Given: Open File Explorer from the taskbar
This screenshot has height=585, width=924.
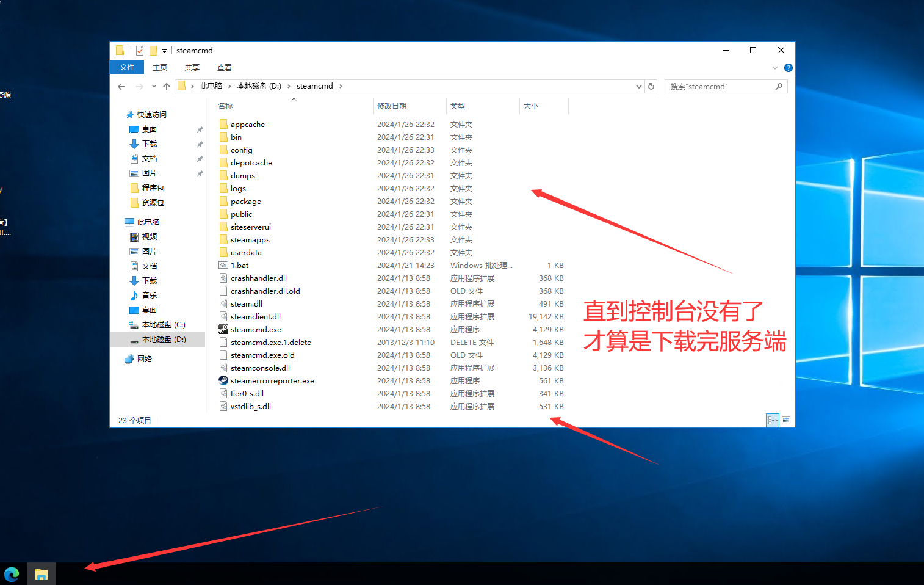Looking at the screenshot, I should pyautogui.click(x=42, y=574).
